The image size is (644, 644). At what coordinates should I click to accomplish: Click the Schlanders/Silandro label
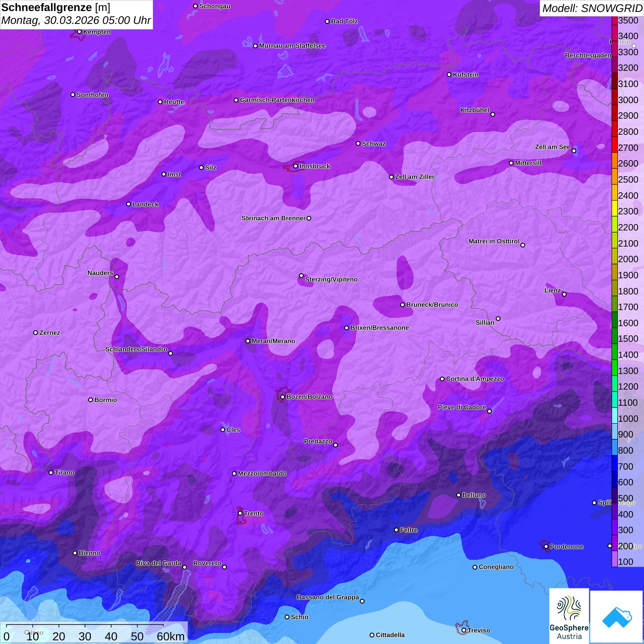136,349
